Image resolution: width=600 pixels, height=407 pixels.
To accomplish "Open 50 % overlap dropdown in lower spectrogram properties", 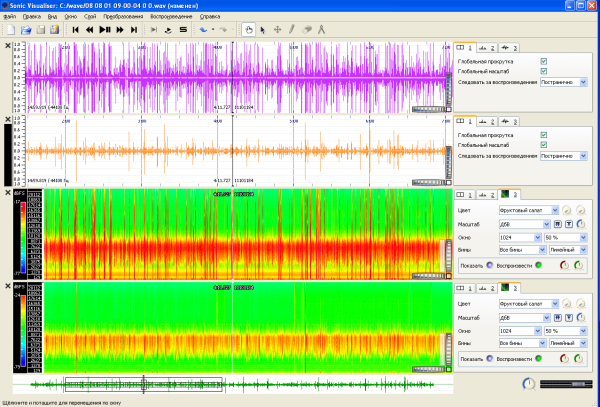I will point(566,331).
